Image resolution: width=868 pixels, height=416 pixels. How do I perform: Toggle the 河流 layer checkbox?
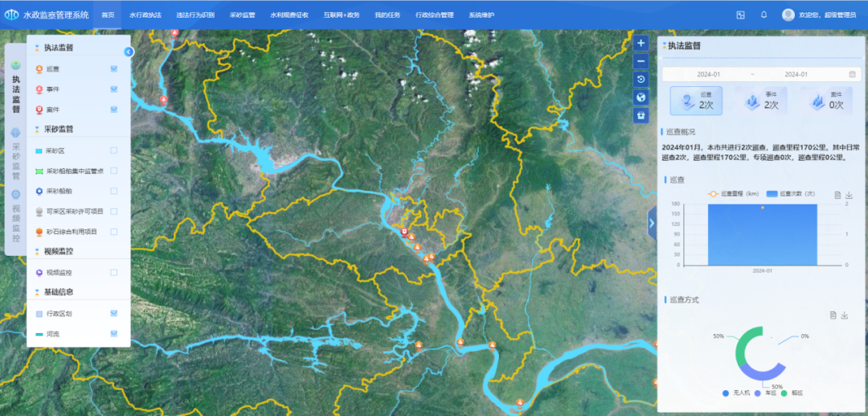[x=114, y=333]
